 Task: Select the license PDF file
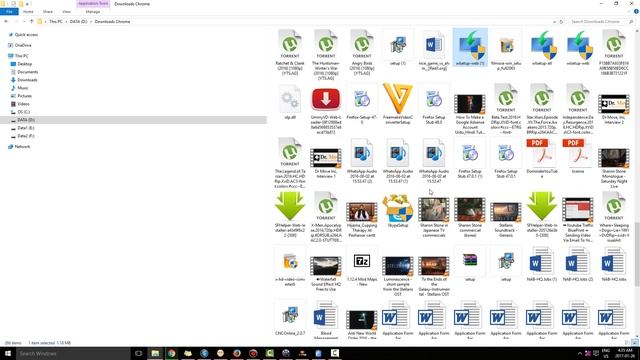578,155
